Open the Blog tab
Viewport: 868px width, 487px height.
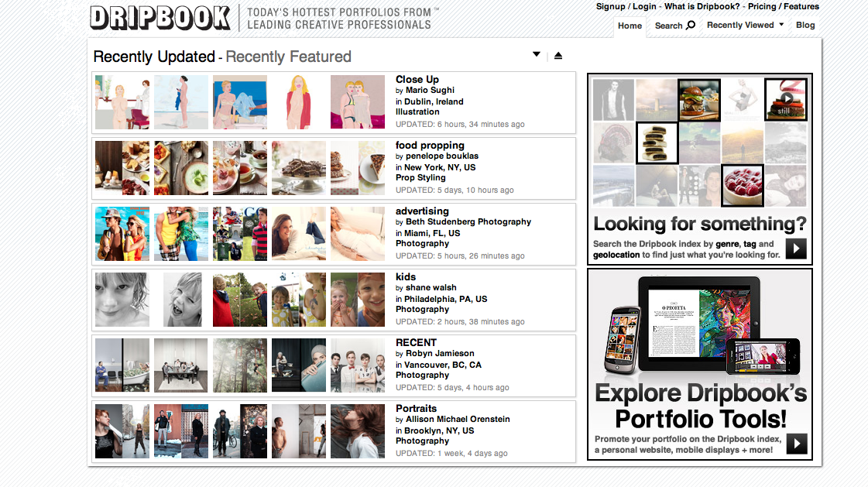point(805,25)
